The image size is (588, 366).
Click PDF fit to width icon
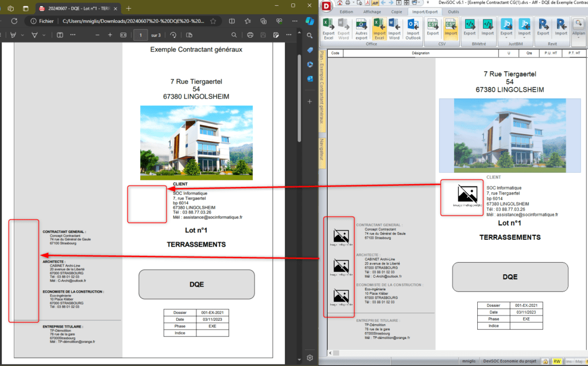click(123, 35)
